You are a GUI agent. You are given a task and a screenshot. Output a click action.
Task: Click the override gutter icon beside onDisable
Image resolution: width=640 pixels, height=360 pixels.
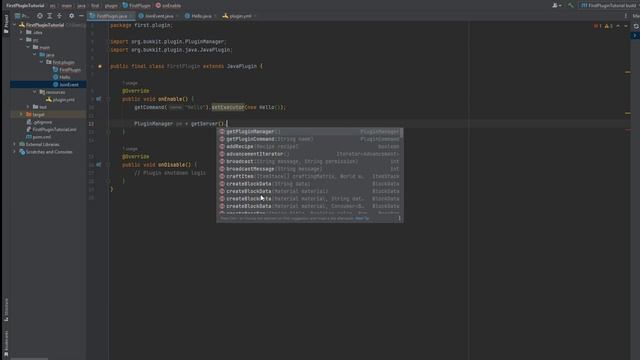click(x=98, y=164)
